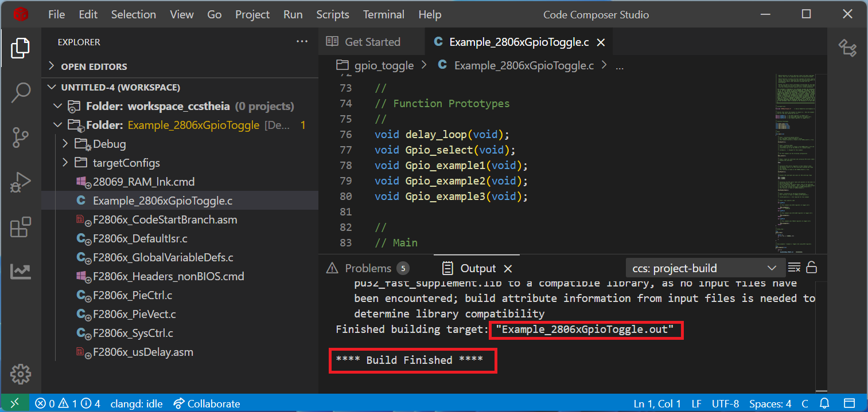
Task: Collapse the workspace_ccstheia folder
Action: pyautogui.click(x=57, y=106)
